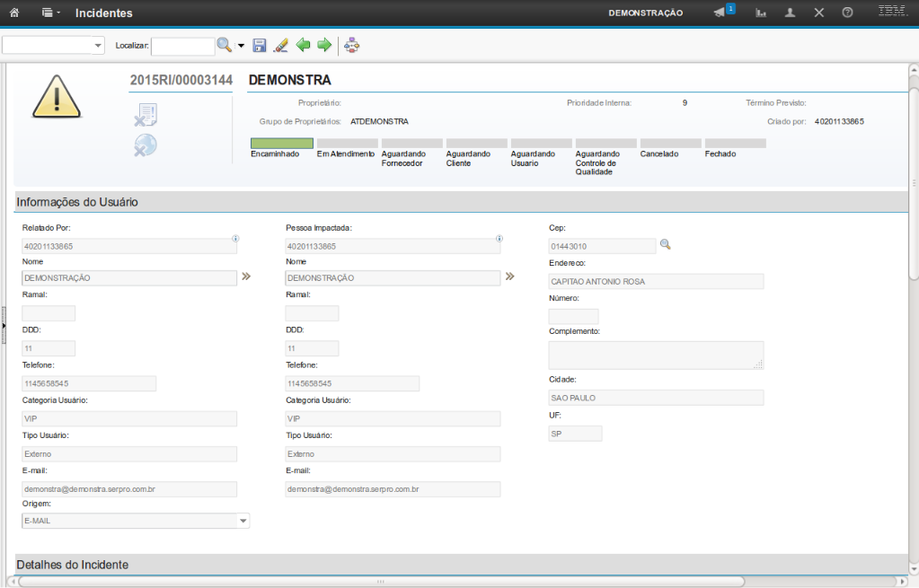Click the Complemento text area
Image resolution: width=919 pixels, height=588 pixels.
[x=655, y=355]
